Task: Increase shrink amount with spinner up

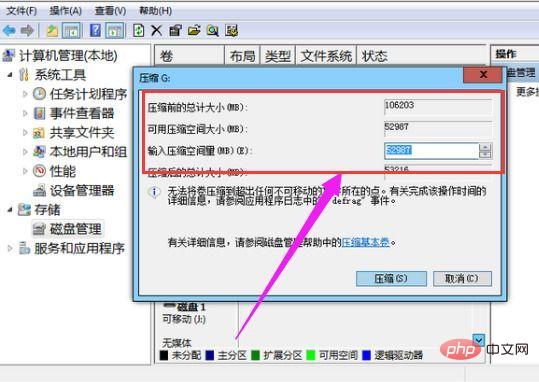Action: coord(485,147)
